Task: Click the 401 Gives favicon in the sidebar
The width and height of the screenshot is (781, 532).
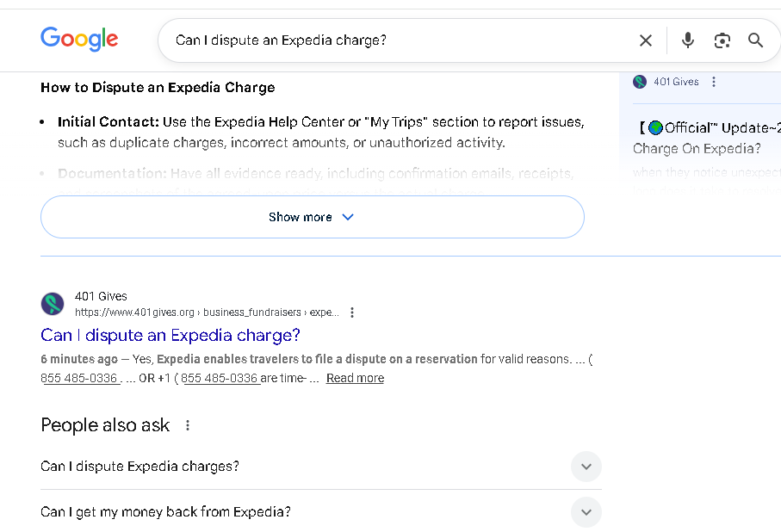Action: tap(640, 81)
